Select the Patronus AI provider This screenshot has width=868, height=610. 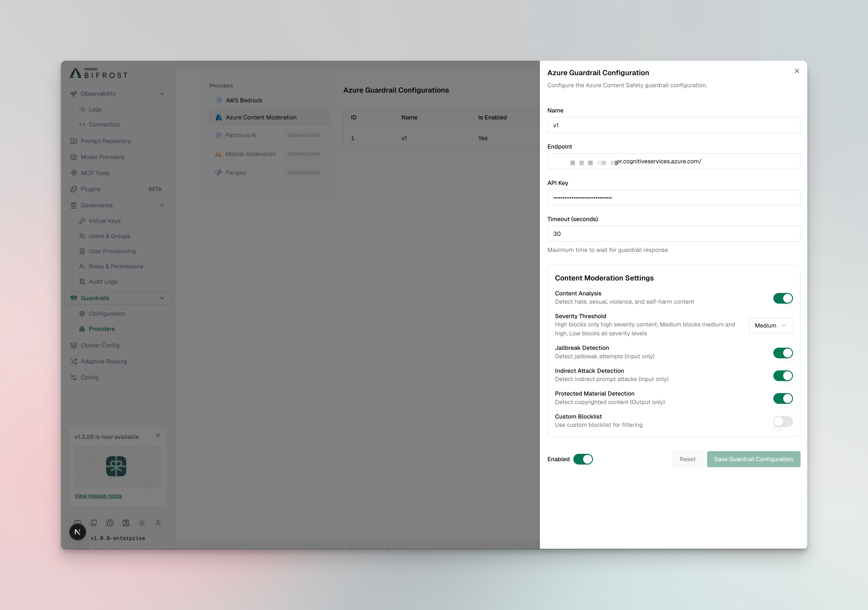tap(269, 135)
